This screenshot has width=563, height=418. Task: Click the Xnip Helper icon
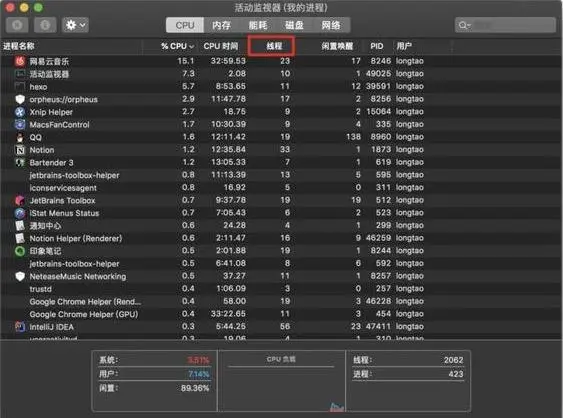(20, 112)
